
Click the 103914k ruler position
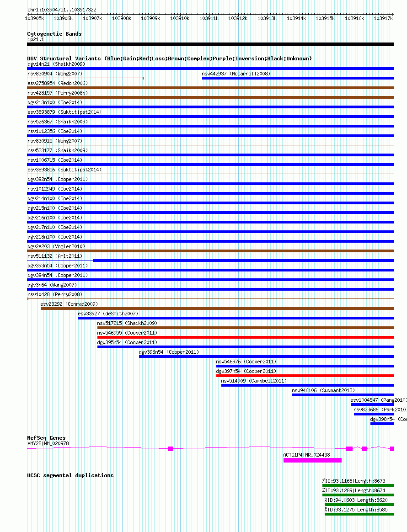tap(296, 19)
